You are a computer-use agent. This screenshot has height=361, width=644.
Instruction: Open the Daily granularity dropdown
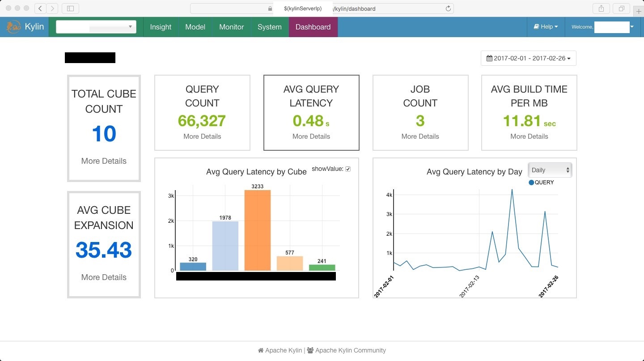550,170
